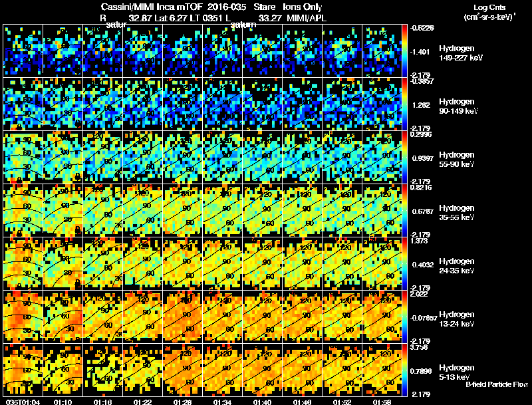Open the 35-55 keV image panel at 01:40
The image size is (532, 405).
(262, 211)
